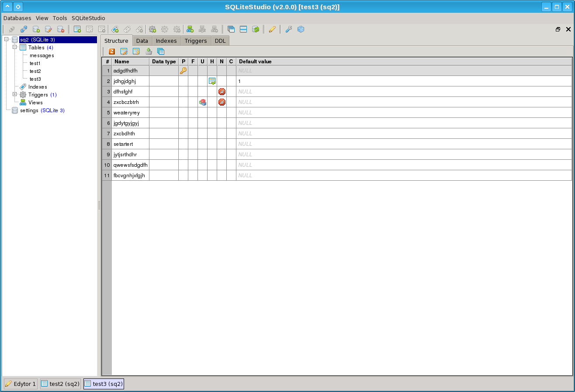Click not-null icon in zxcbczbtrh row
Viewport: 575px width, 392px height.
pyautogui.click(x=222, y=102)
